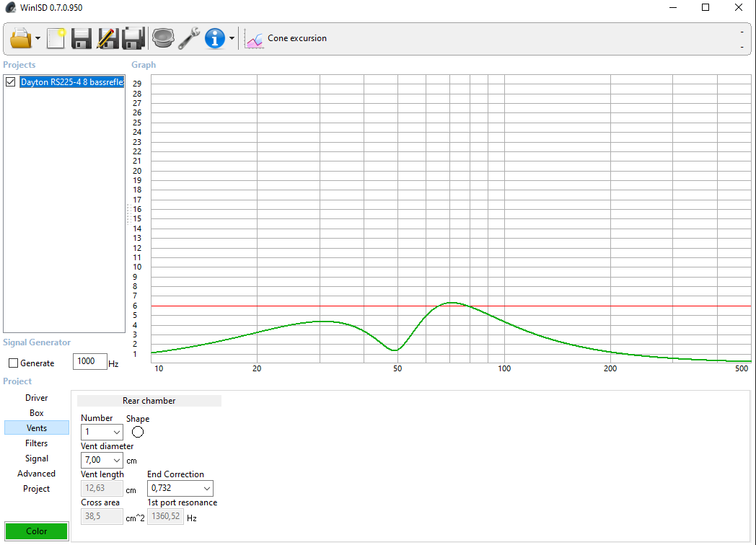Open the green Color button
Screen dimensions: 756x545
(x=37, y=531)
